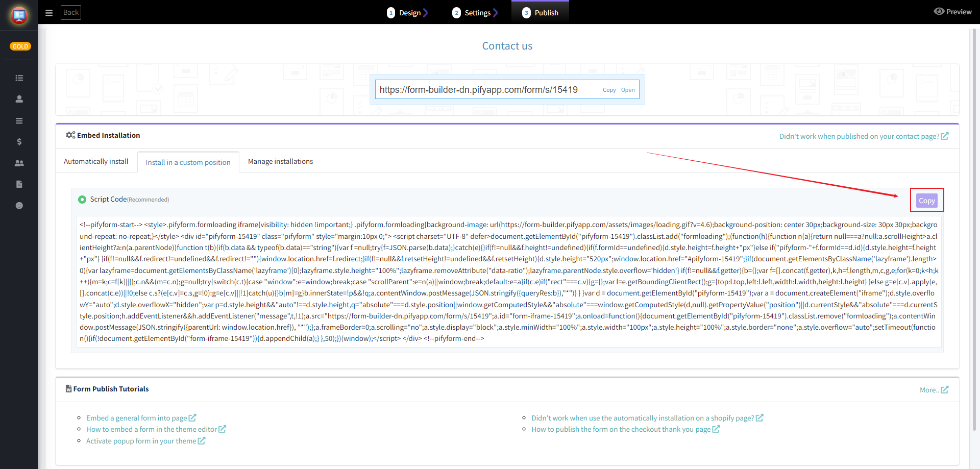
Task: Click the chevron arrow after Design
Action: (426, 13)
